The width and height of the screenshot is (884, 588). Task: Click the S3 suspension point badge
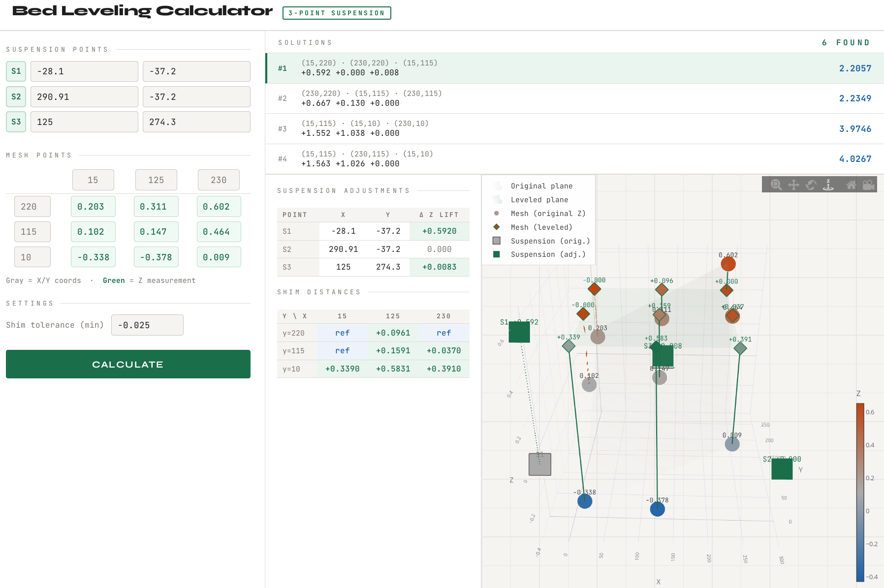pos(16,122)
